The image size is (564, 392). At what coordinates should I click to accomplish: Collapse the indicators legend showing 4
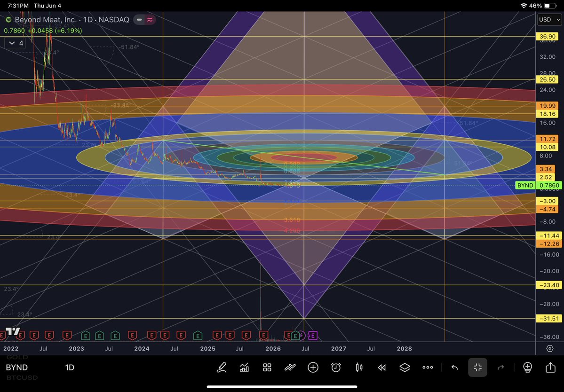[16, 43]
